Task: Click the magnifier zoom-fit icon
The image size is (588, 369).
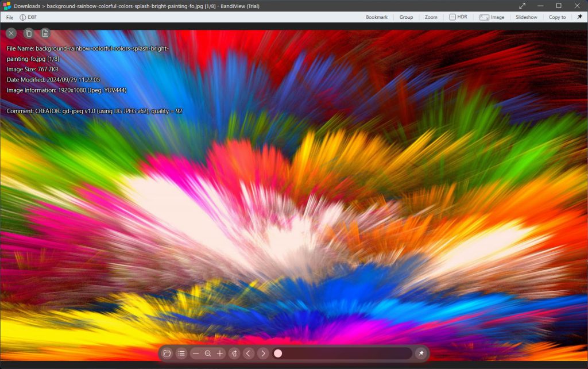Action: pyautogui.click(x=208, y=353)
